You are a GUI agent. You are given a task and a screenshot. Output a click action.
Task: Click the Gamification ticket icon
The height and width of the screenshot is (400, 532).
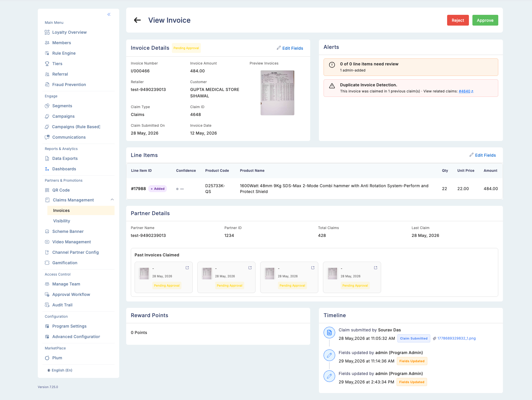47,263
